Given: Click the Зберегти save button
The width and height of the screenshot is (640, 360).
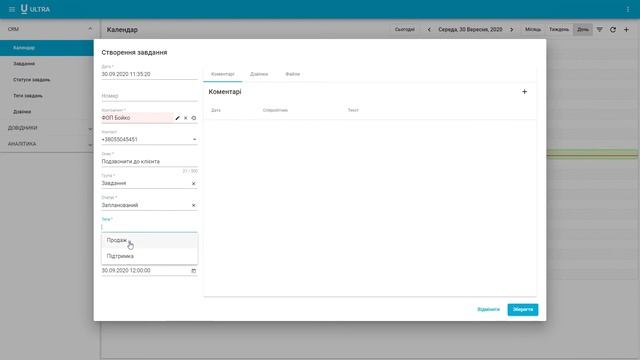Looking at the screenshot, I should tap(523, 309).
